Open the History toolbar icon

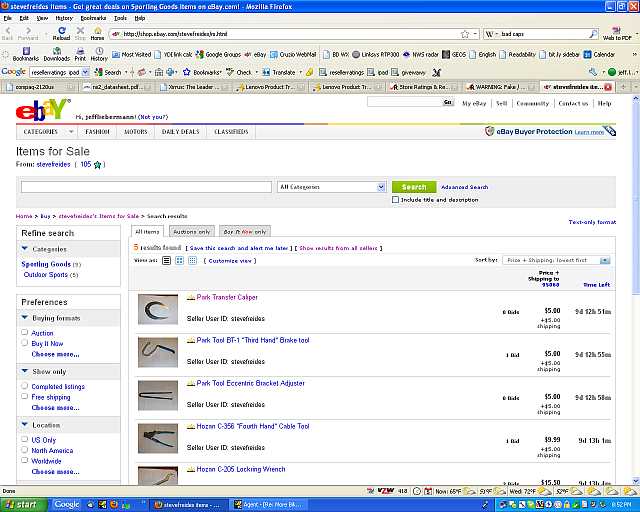pyautogui.click(x=99, y=54)
